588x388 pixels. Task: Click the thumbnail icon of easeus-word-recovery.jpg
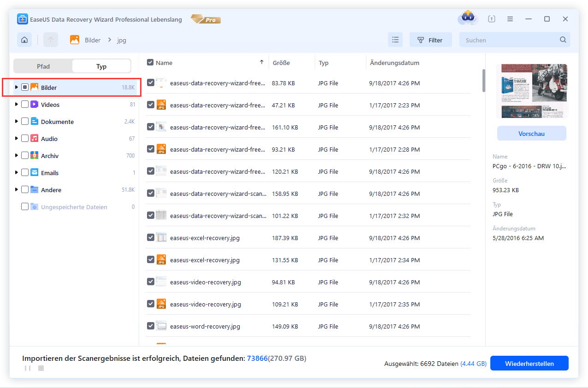point(161,326)
